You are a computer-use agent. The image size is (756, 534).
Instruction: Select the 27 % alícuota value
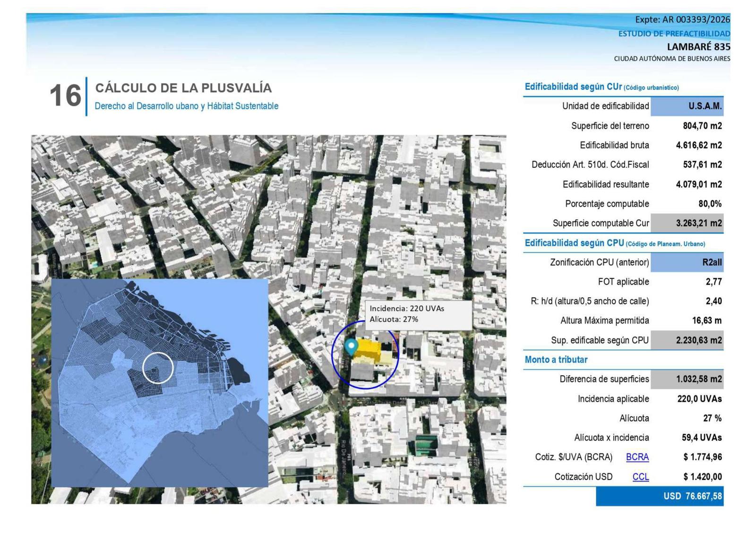(712, 418)
